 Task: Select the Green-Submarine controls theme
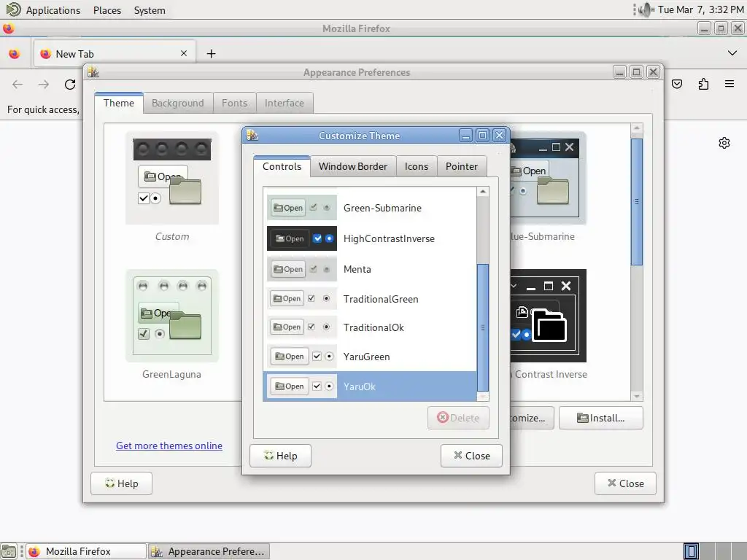[370, 208]
